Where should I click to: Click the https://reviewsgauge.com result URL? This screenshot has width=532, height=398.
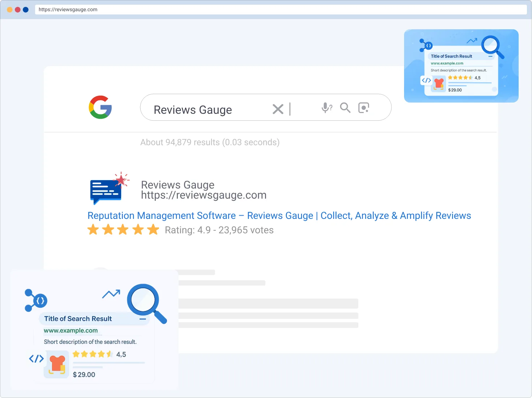(x=204, y=195)
